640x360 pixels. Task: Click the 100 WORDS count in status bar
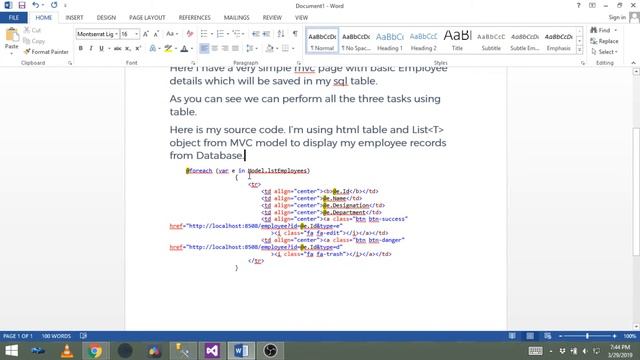point(56,336)
